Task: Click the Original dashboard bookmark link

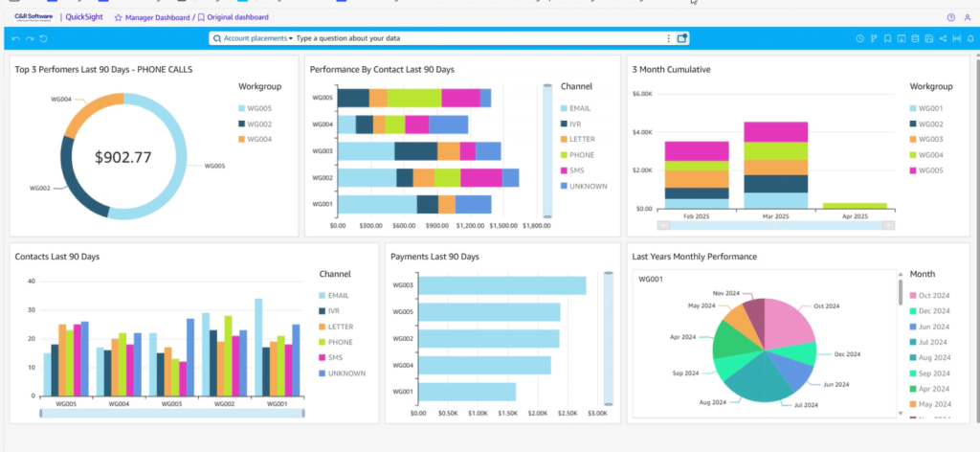Action: coord(236,17)
